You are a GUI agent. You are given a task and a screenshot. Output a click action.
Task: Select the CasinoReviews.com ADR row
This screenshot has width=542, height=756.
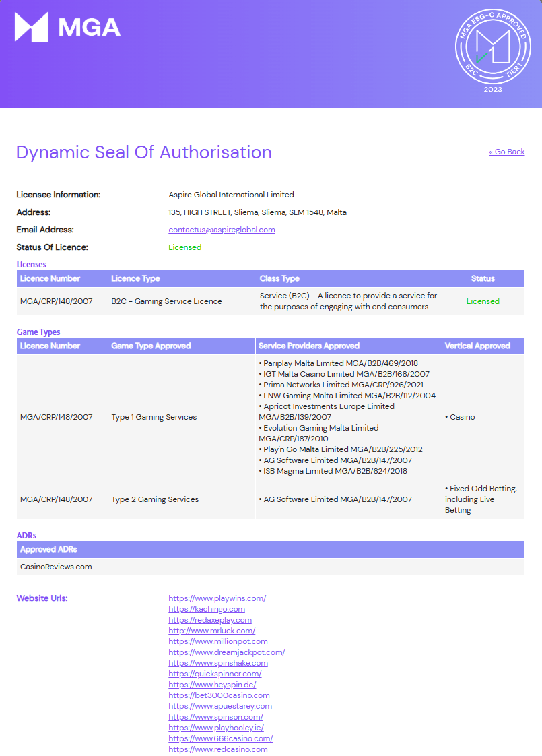click(x=270, y=567)
